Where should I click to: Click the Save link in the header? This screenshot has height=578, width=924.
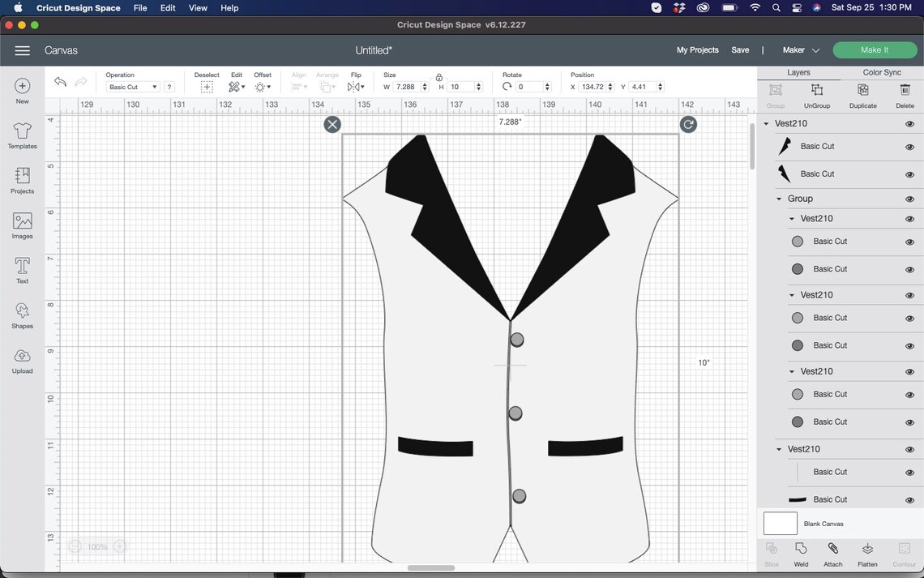coord(740,49)
